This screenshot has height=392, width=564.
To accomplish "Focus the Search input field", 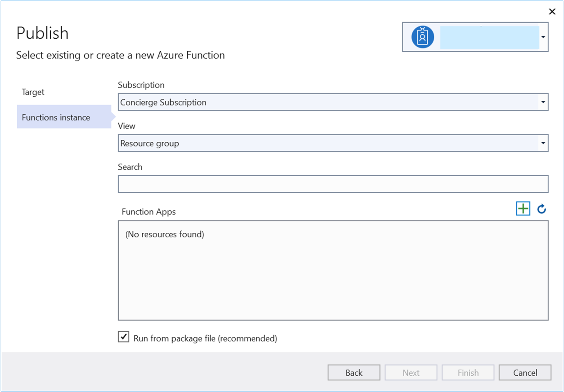I will tap(333, 184).
